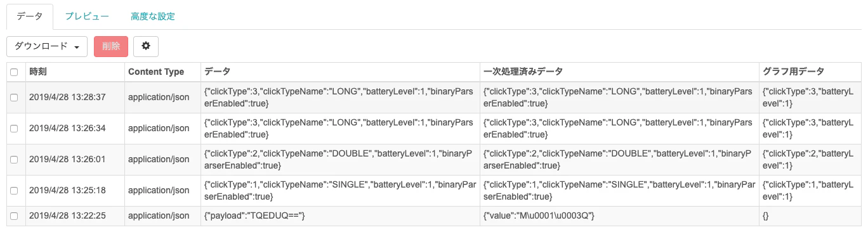Expand the ダウンロード dropdown
This screenshot has width=868, height=237.
pyautogui.click(x=47, y=46)
